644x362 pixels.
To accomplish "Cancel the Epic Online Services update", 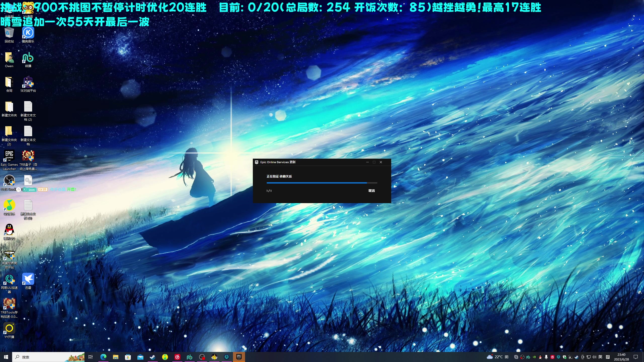I will point(372,191).
